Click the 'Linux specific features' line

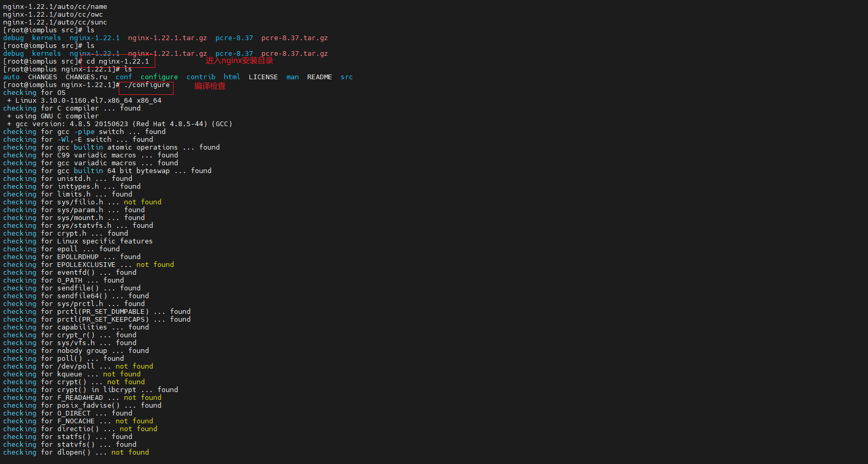point(78,241)
